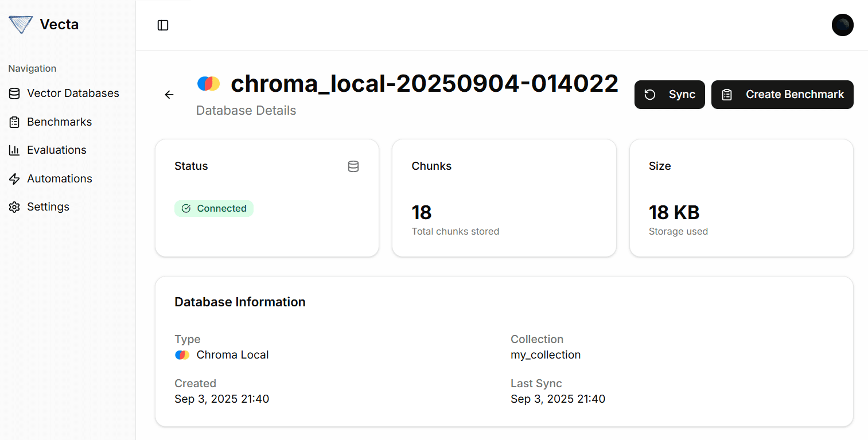This screenshot has height=440, width=868.
Task: Select the my_collection collection value
Action: pyautogui.click(x=546, y=355)
